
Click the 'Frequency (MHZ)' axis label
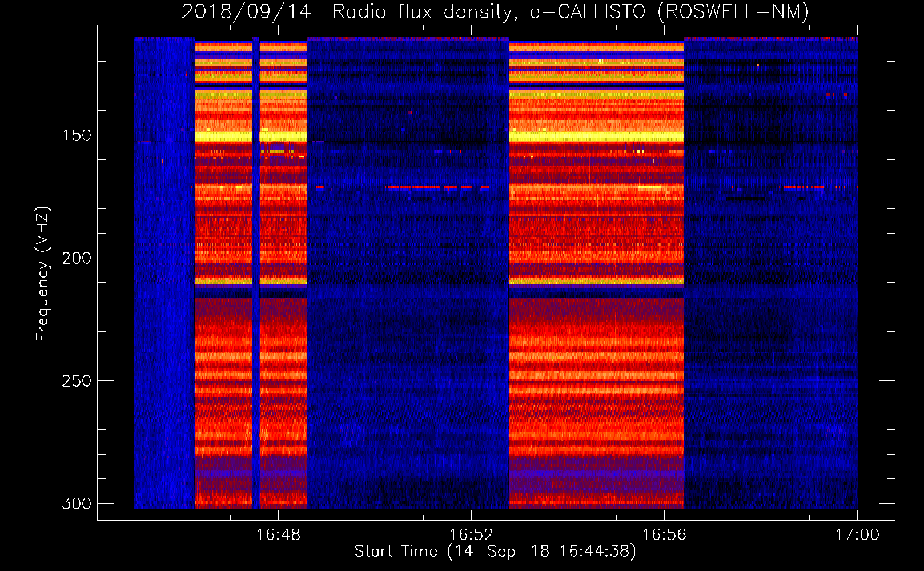[43, 274]
